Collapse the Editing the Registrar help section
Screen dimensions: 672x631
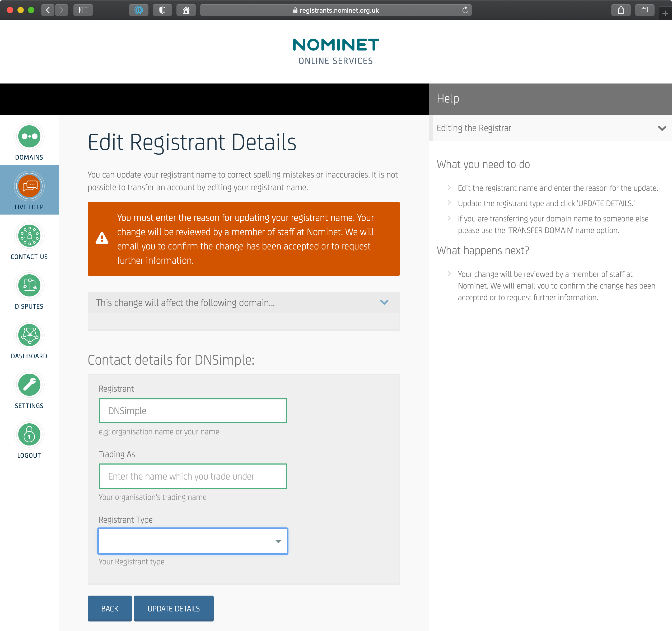(661, 128)
